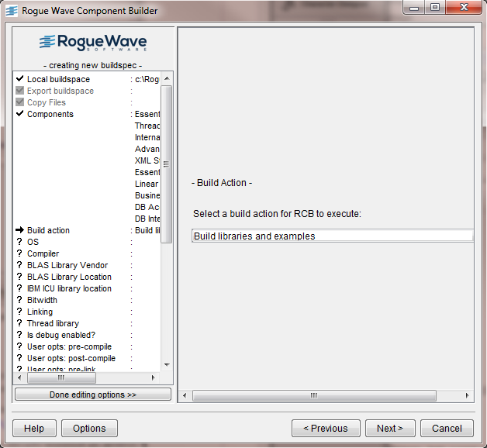Click the question mark icon beside Bitwidth
This screenshot has width=487, height=448.
coord(19,300)
